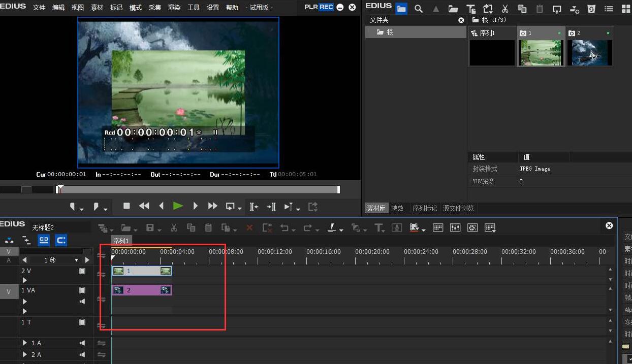Click the Stop button in player
The width and height of the screenshot is (632, 364).
tap(127, 206)
